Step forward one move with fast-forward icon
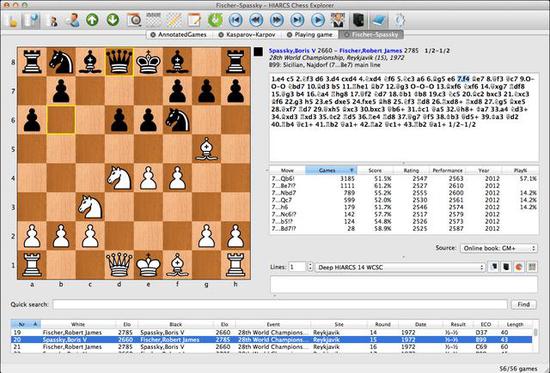 277,20
